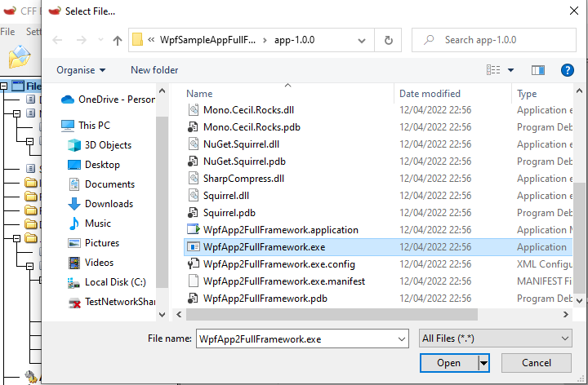Open 3D Objects folder in sidebar
Viewport: 588px width, 385px height.
(x=108, y=145)
